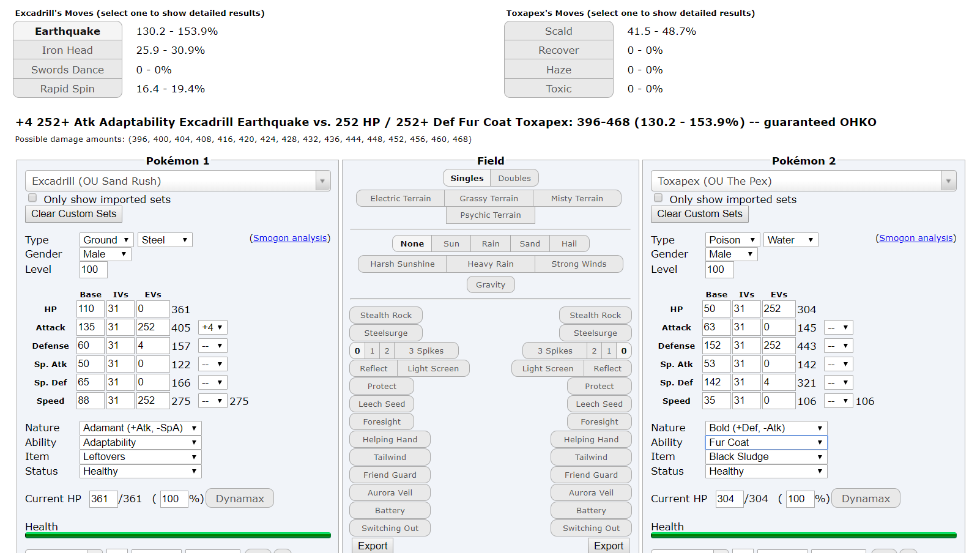Dynamax Excadrill
980x553 pixels.
coord(240,499)
